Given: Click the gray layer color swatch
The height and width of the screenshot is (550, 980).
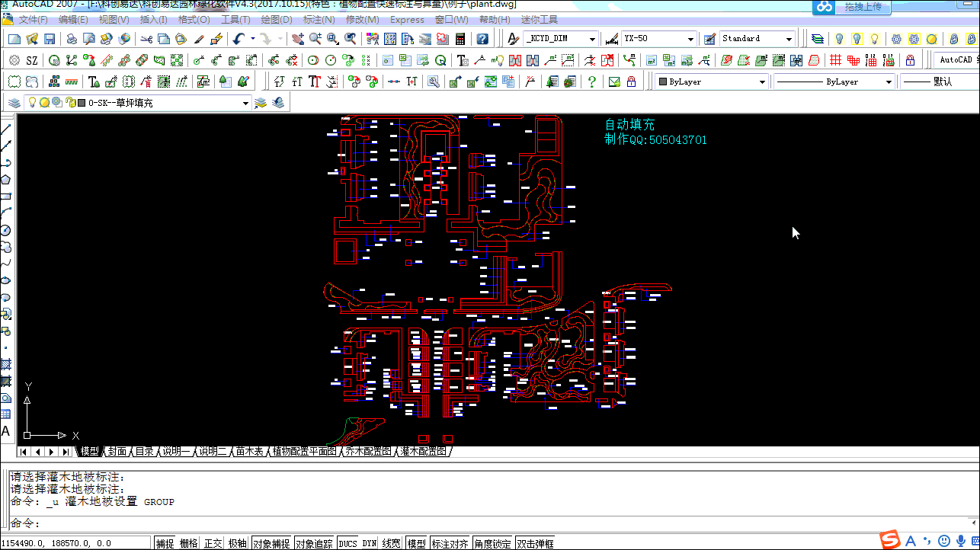Looking at the screenshot, I should (82, 103).
